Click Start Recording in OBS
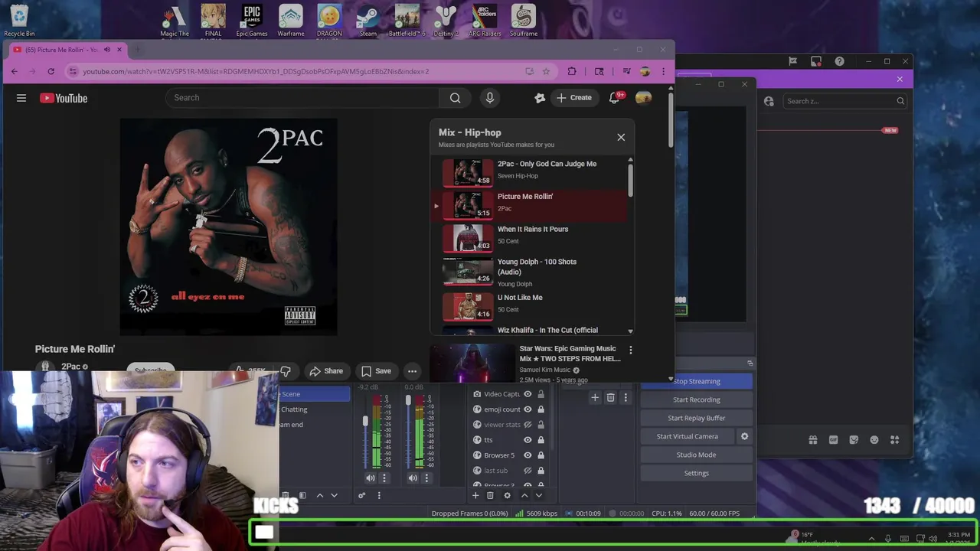Image resolution: width=980 pixels, height=551 pixels. pyautogui.click(x=697, y=399)
